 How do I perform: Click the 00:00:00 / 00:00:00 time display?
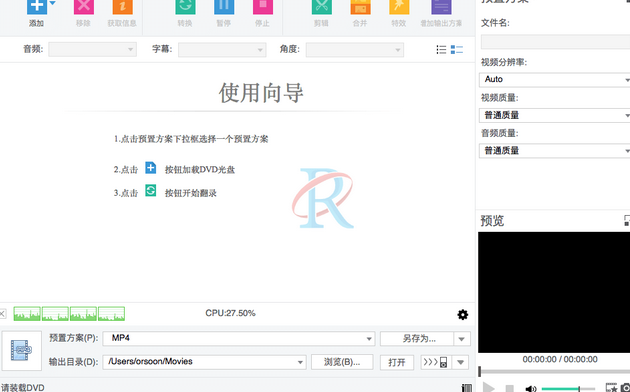pyautogui.click(x=560, y=359)
